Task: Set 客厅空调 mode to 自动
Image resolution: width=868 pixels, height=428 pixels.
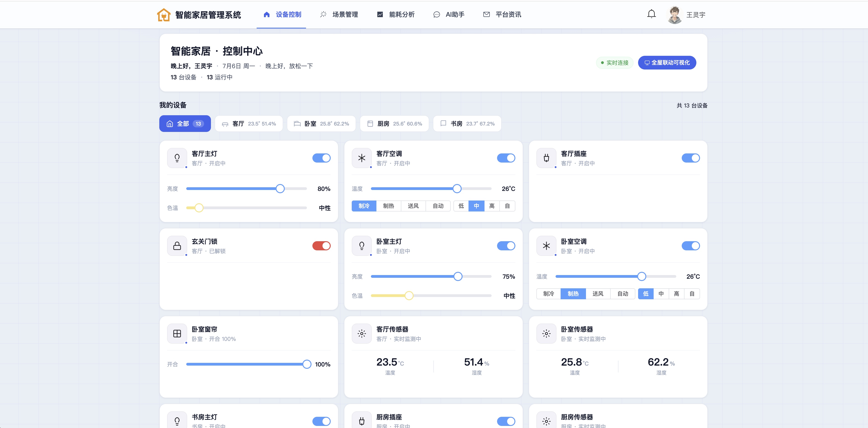Action: 438,206
